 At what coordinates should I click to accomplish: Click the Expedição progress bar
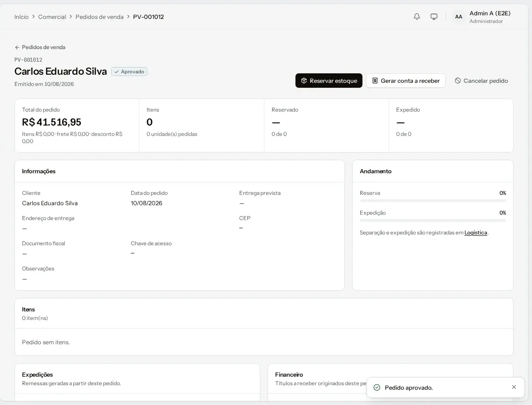433,220
